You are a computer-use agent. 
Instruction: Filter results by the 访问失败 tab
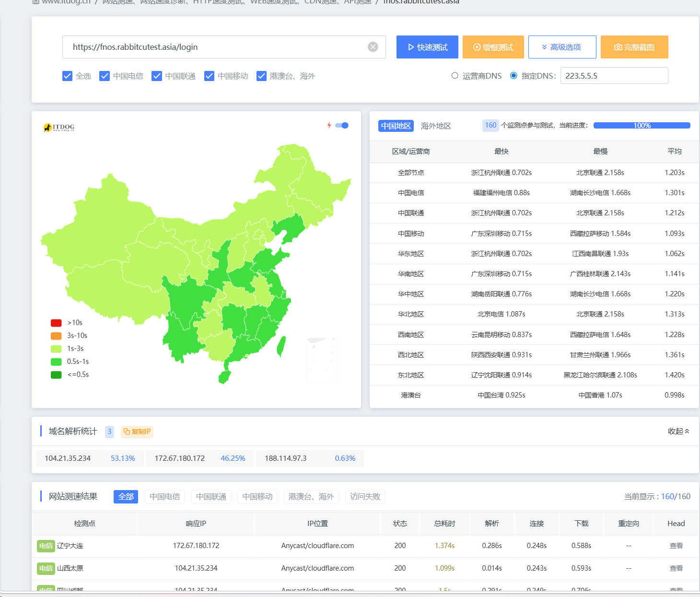pos(365,496)
